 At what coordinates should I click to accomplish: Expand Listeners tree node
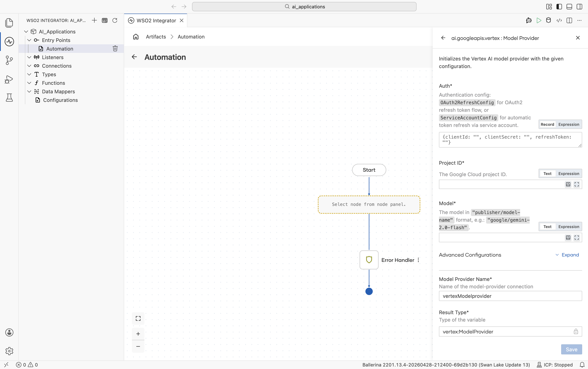(29, 57)
